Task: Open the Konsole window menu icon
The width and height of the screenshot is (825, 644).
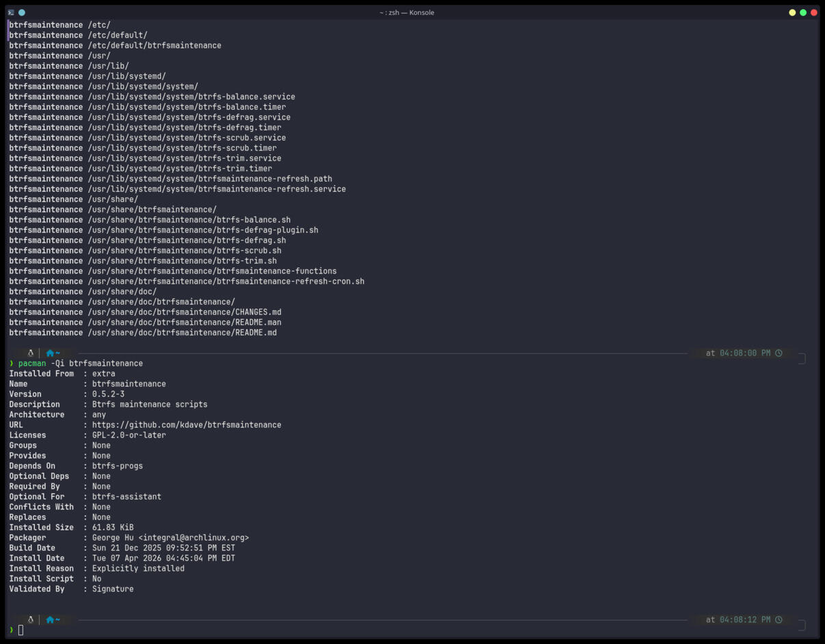Action: tap(11, 12)
